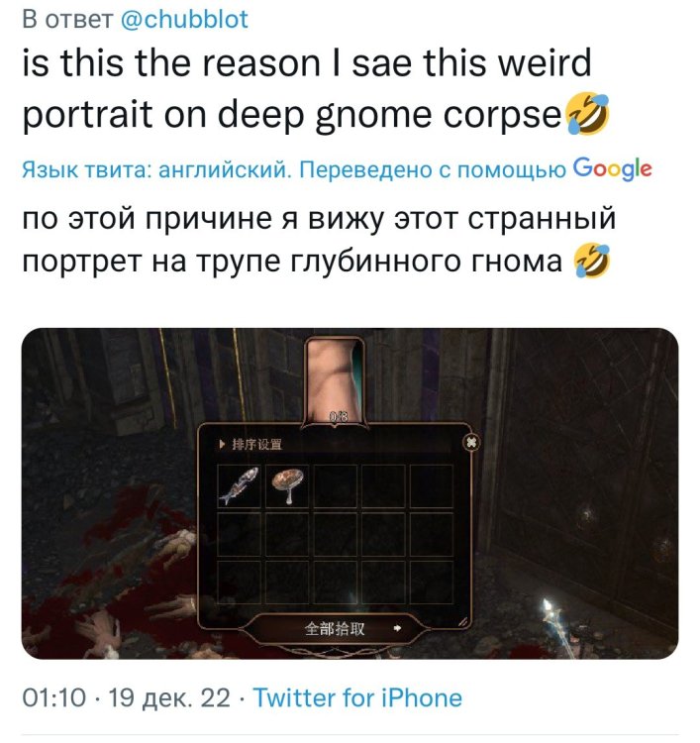Click the arrow next to 全部拾取

(x=397, y=629)
